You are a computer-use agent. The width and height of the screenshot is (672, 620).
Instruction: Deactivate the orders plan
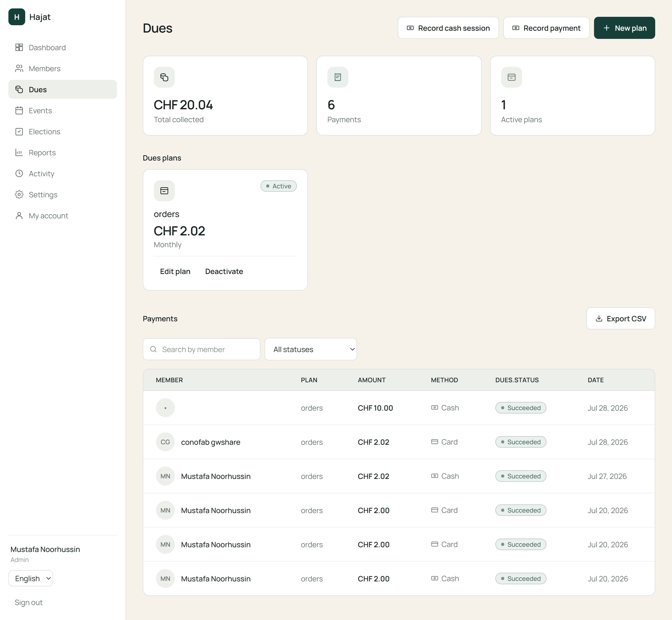(224, 271)
